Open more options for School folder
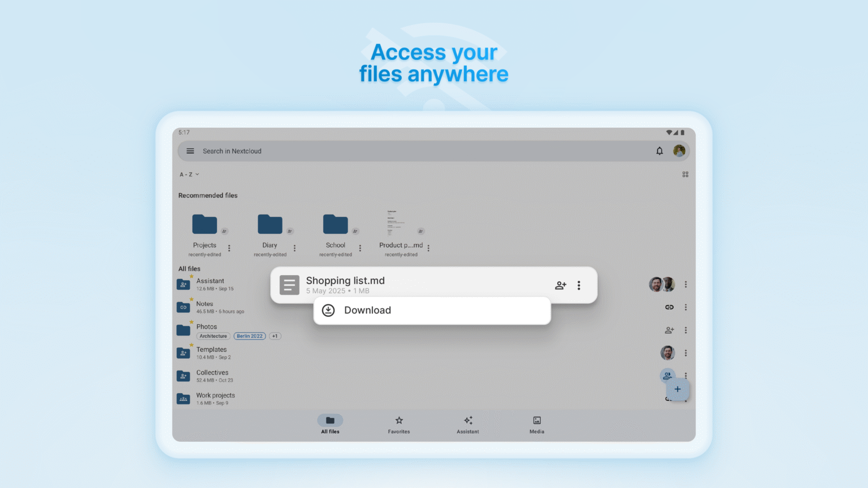This screenshot has height=488, width=868. [x=360, y=248]
